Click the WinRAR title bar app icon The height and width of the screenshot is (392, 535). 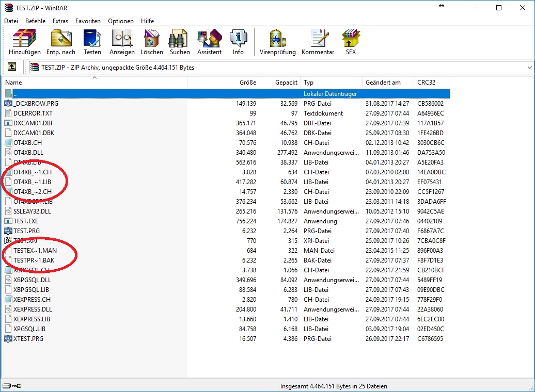coord(9,8)
